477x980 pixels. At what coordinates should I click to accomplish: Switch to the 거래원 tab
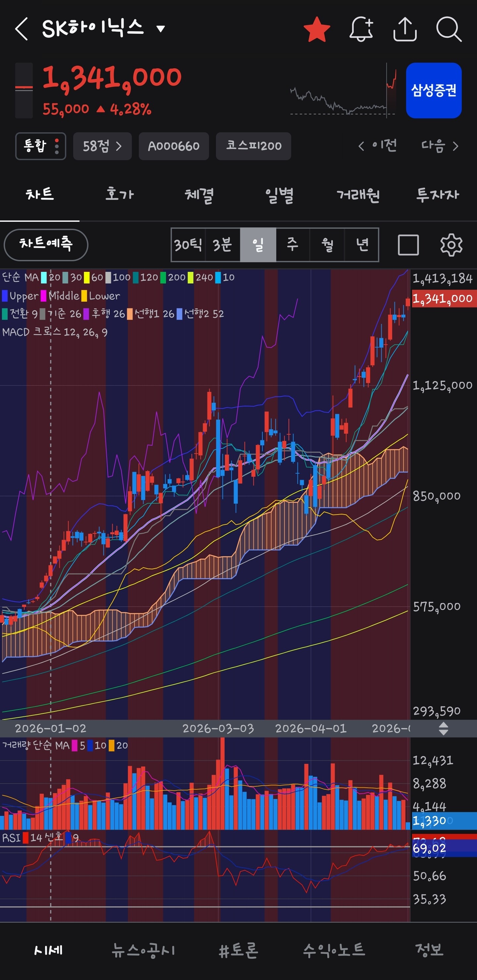tap(358, 195)
